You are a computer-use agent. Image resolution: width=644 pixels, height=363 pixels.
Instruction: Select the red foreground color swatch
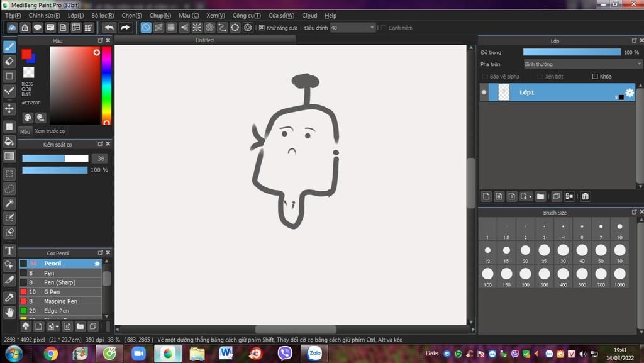(x=26, y=54)
